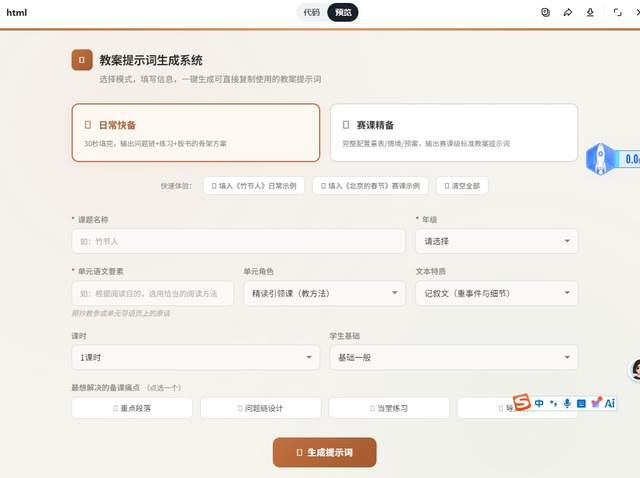The image size is (640, 478).
Task: Open the 单元角色 精读引领课 dropdown
Action: (324, 293)
